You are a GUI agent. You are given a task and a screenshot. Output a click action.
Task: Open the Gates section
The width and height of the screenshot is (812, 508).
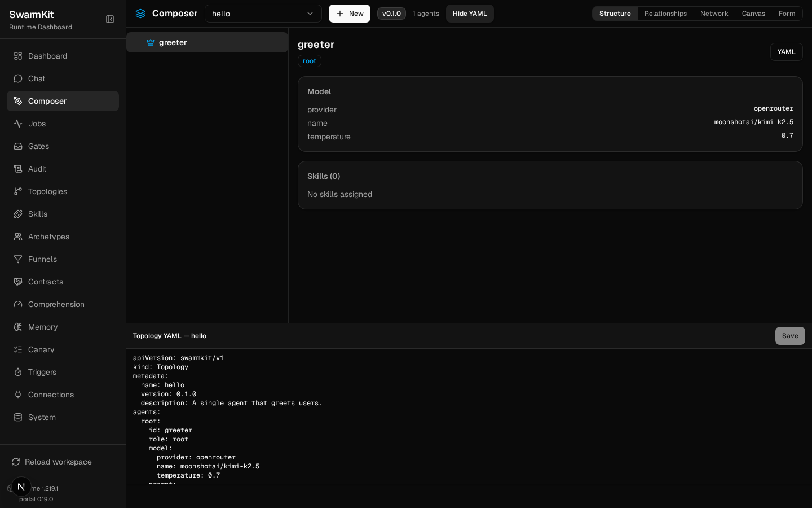click(63, 146)
